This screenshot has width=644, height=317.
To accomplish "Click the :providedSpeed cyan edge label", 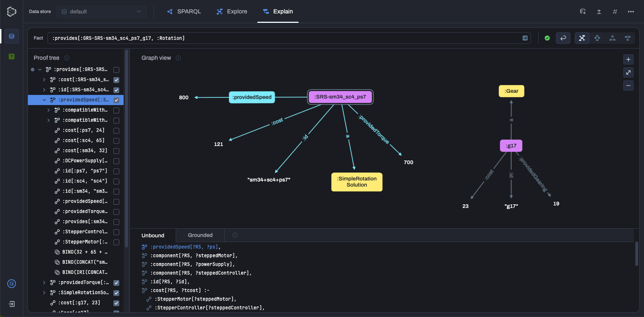I will [252, 97].
